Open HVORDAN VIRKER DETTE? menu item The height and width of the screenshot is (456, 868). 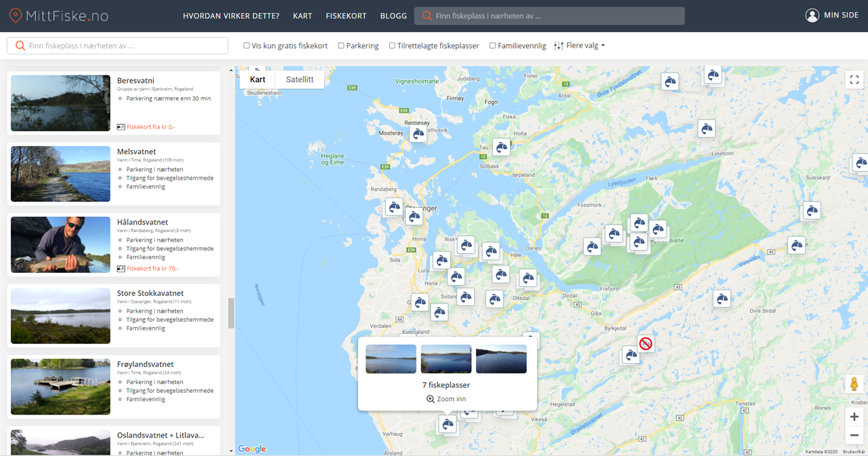pos(231,16)
